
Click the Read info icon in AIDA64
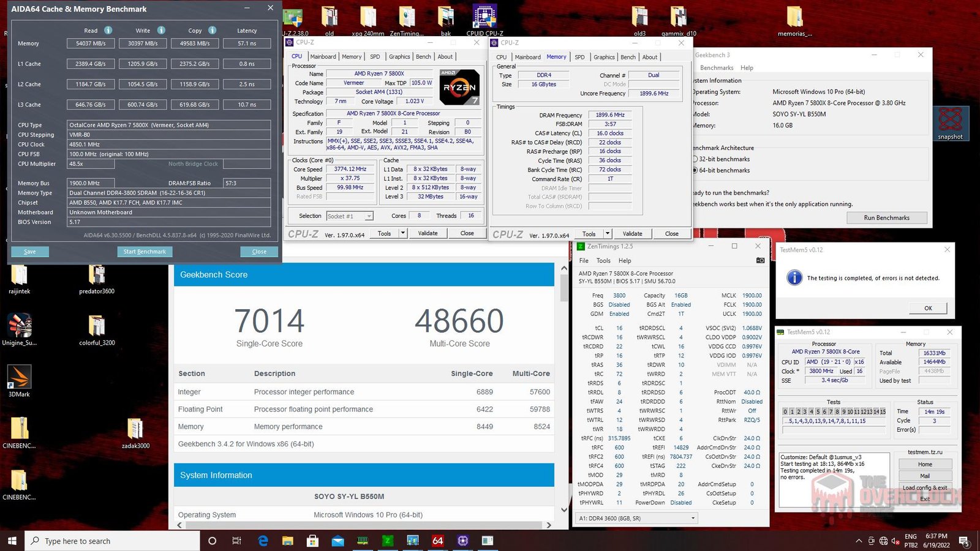point(108,30)
